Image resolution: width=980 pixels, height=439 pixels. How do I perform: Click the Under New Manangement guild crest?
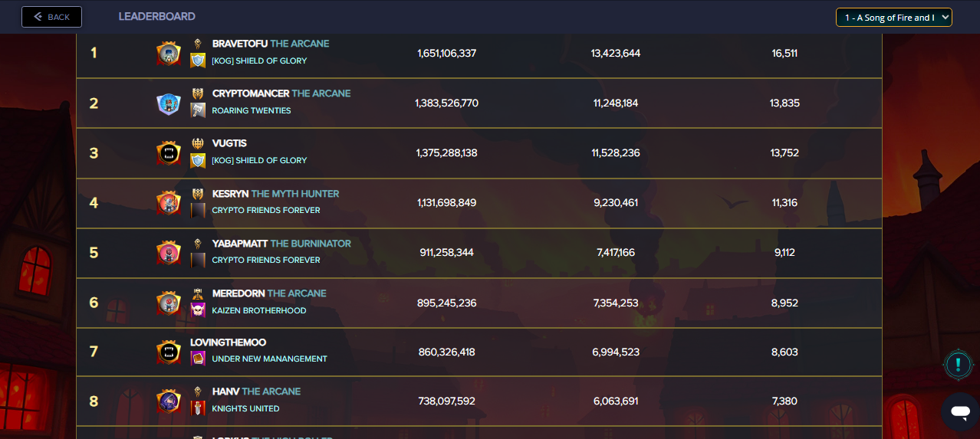pos(198,359)
